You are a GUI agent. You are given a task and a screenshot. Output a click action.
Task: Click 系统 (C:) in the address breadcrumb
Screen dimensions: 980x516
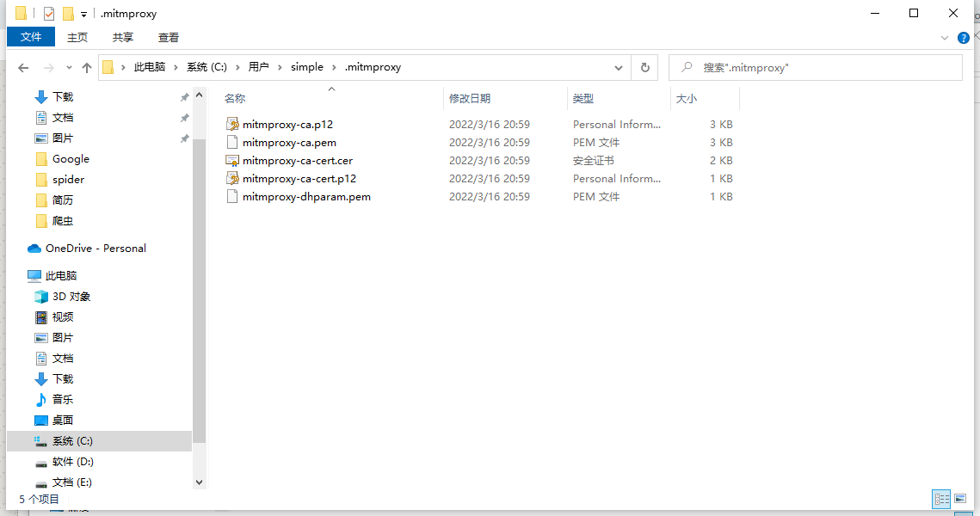coord(206,67)
